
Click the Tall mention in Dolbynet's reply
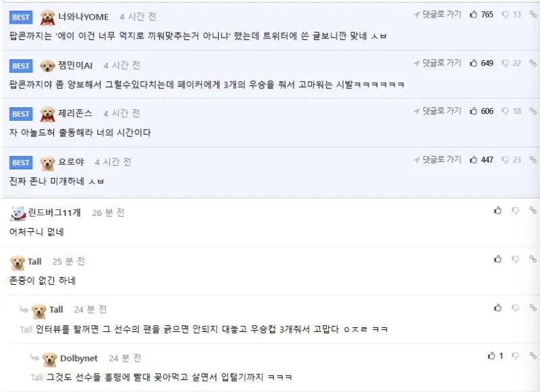pos(37,378)
